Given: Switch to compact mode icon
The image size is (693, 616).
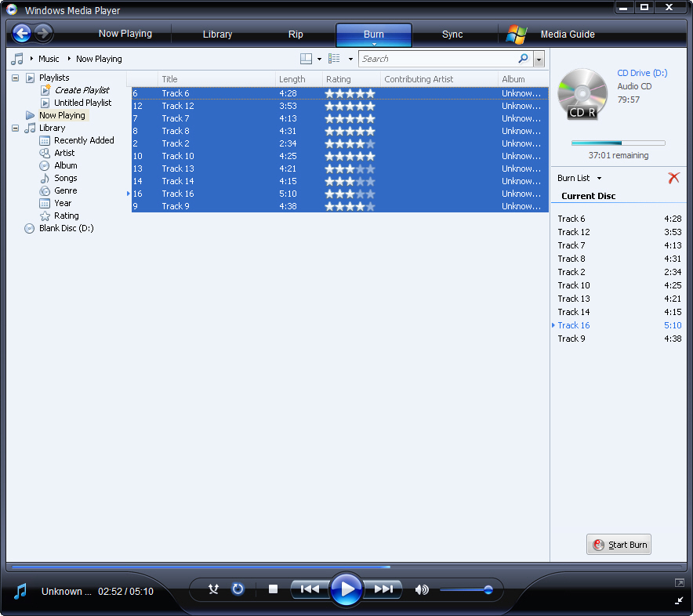Looking at the screenshot, I should (680, 600).
